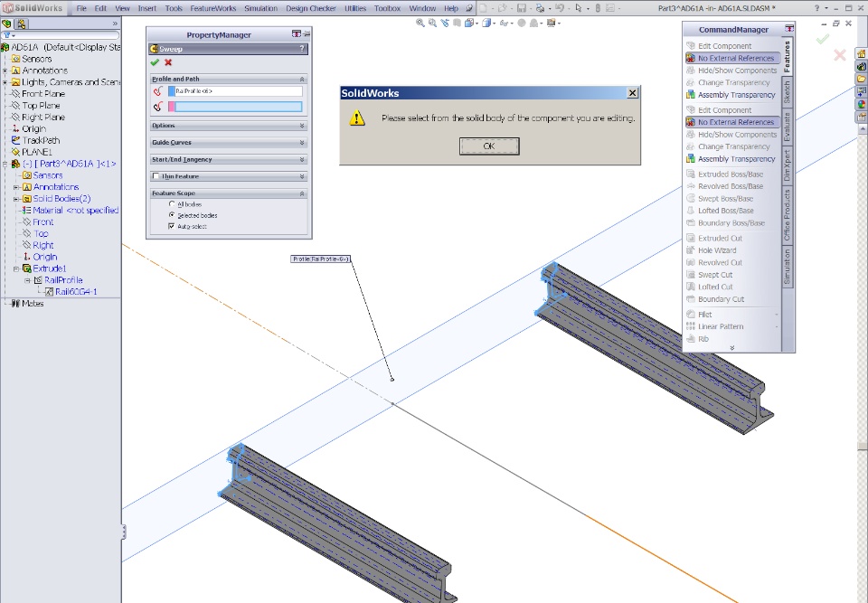Collapse the Profile and Path section
The width and height of the screenshot is (868, 603).
(302, 80)
